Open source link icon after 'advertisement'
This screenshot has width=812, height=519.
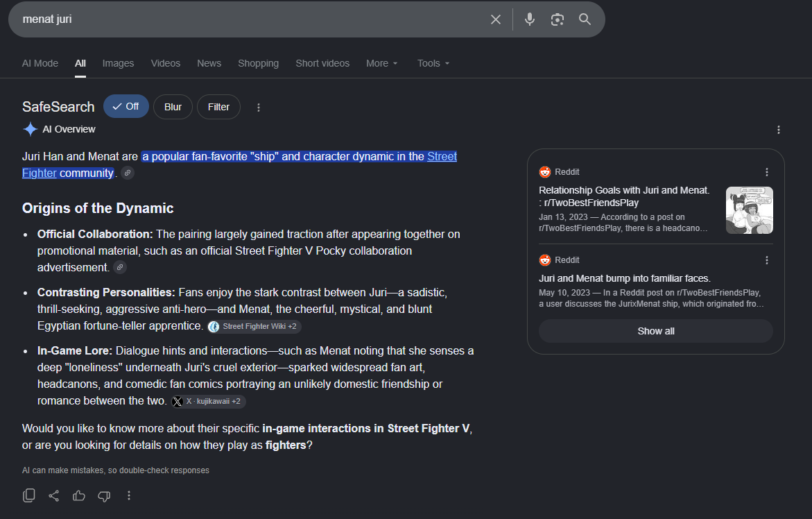click(x=120, y=267)
